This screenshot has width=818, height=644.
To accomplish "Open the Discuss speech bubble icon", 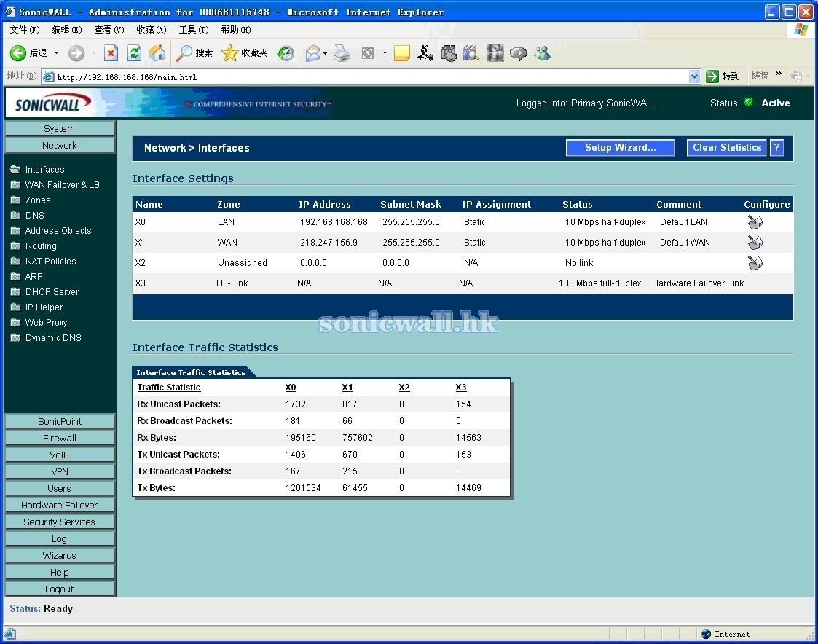I will tap(518, 52).
